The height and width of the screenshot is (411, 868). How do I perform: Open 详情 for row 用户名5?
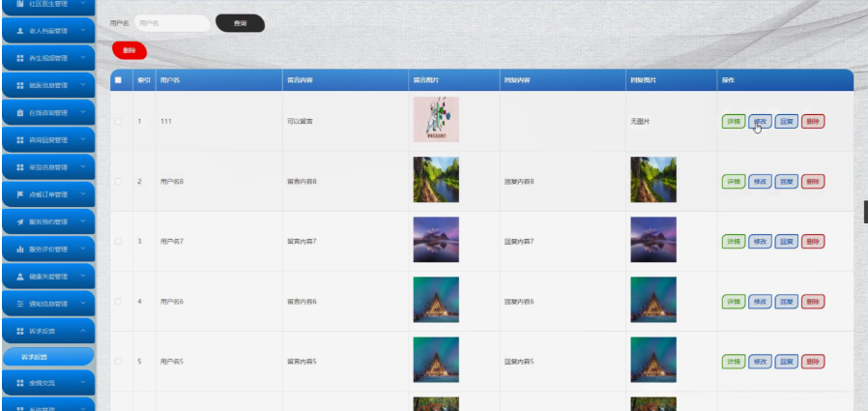pos(734,362)
